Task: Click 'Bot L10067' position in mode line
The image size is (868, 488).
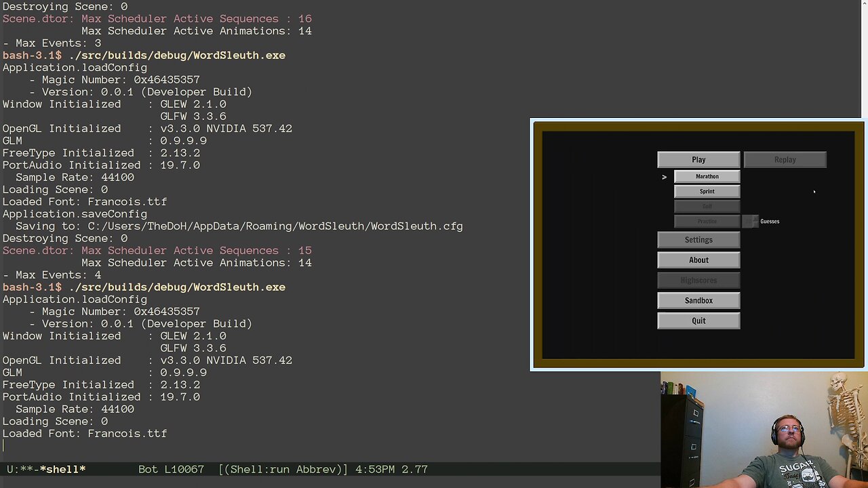Action: pyautogui.click(x=171, y=469)
